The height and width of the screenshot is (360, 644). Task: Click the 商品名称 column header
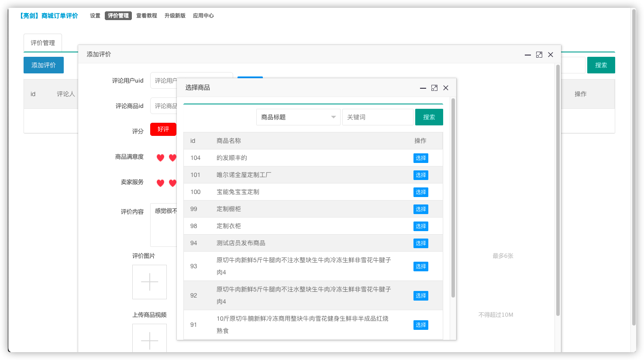click(x=229, y=141)
